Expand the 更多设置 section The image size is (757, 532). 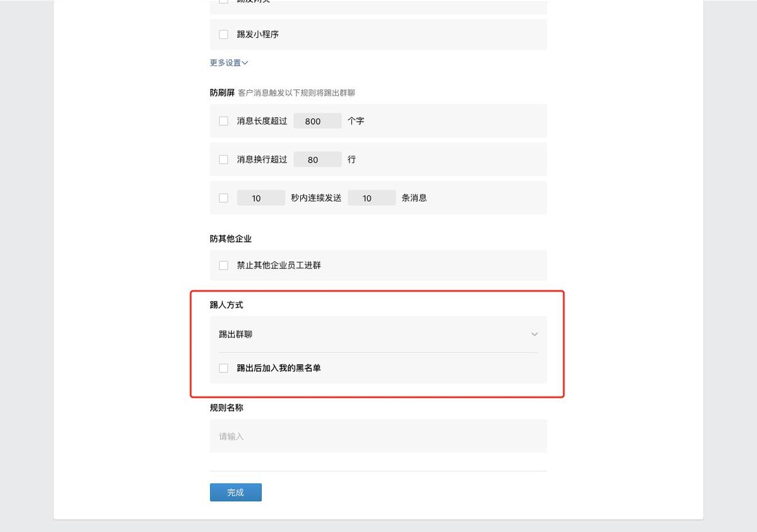tap(227, 62)
